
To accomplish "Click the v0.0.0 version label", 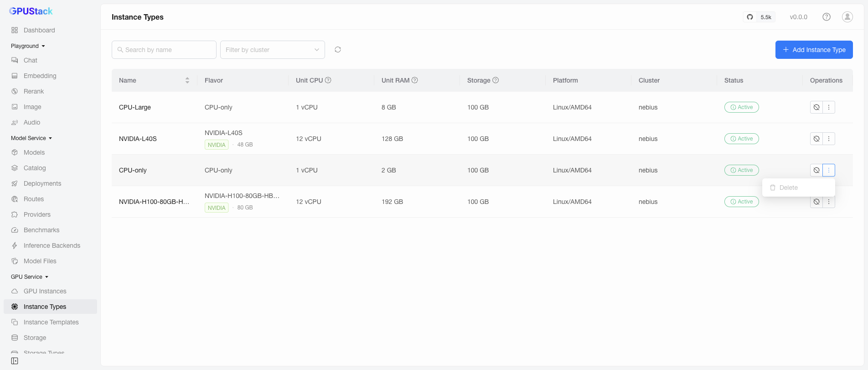I will 799,17.
